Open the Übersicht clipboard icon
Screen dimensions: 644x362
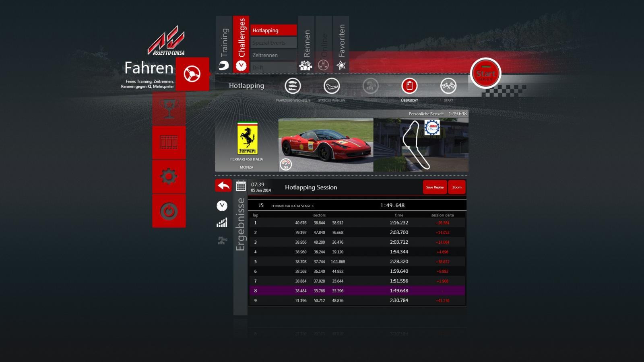409,86
